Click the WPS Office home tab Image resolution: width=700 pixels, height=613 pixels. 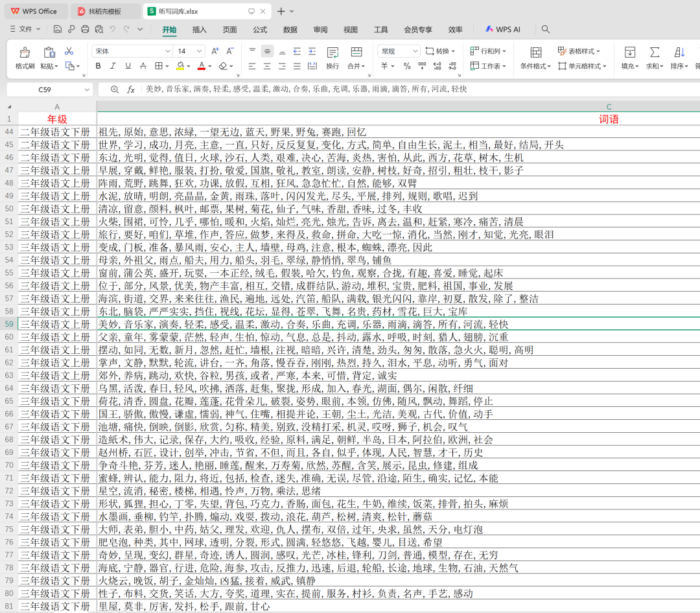pos(36,11)
